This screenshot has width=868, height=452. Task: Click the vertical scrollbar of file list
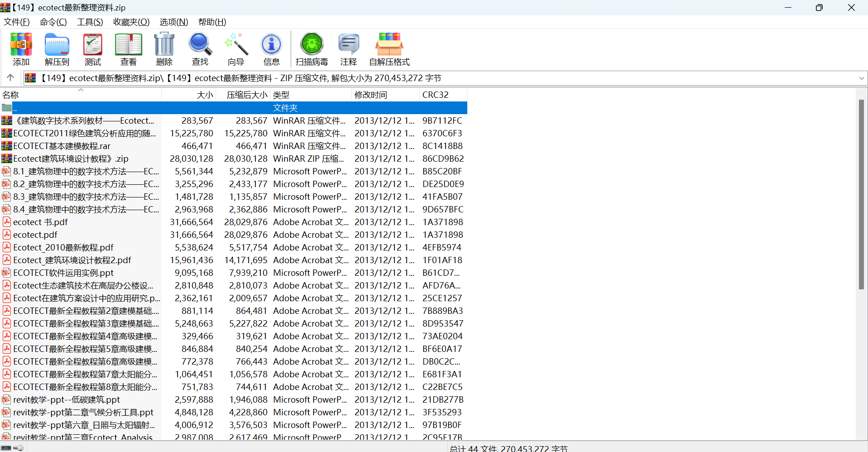coord(861,195)
